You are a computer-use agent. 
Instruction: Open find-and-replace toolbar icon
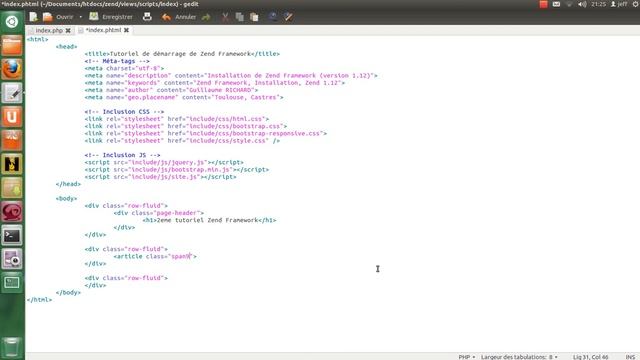click(x=288, y=17)
